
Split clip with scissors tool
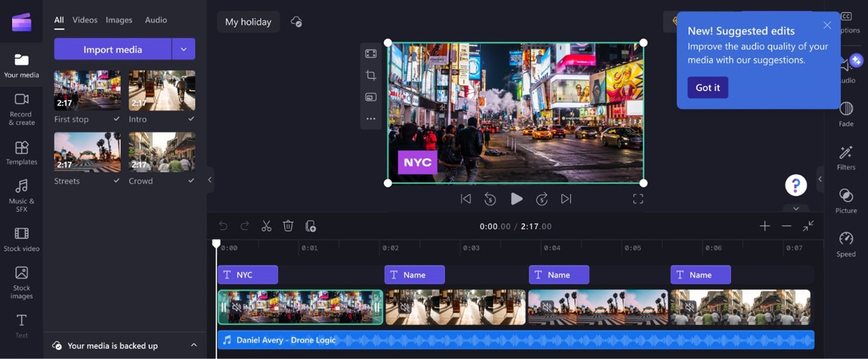[x=266, y=226]
